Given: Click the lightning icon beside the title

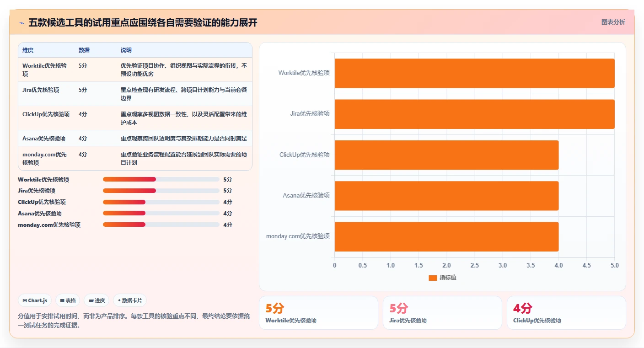Looking at the screenshot, I should 22,22.
